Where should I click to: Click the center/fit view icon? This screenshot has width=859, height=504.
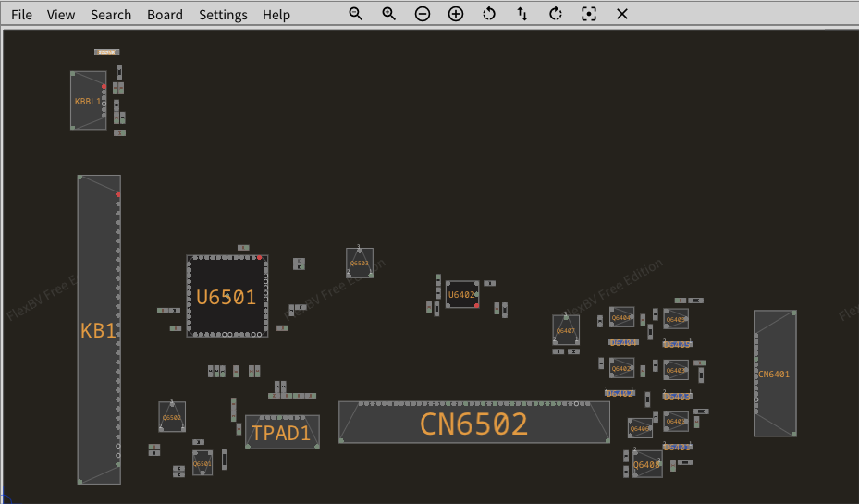589,14
